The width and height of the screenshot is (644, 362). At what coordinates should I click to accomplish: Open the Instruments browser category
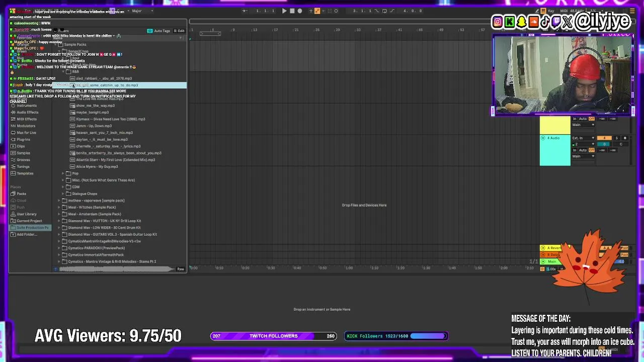[27, 106]
